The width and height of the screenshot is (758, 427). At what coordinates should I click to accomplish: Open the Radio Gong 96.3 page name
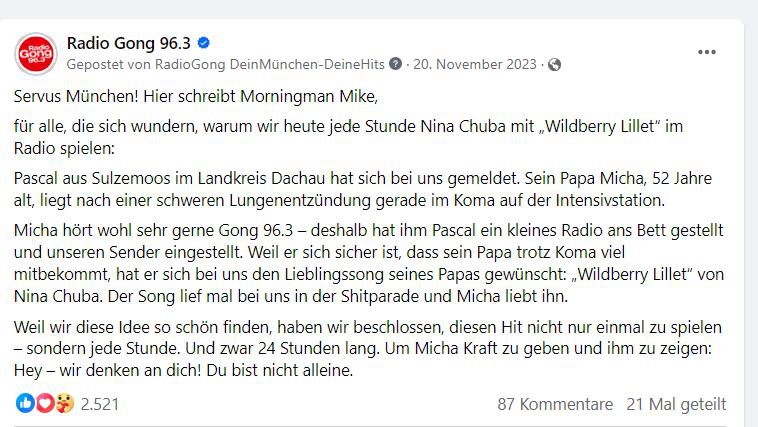tap(129, 43)
